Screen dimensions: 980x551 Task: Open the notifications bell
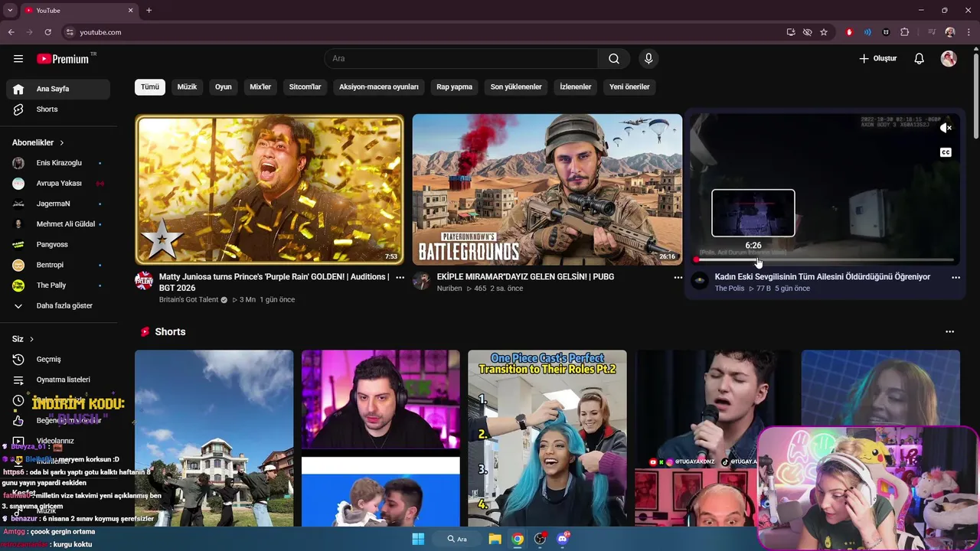click(920, 59)
